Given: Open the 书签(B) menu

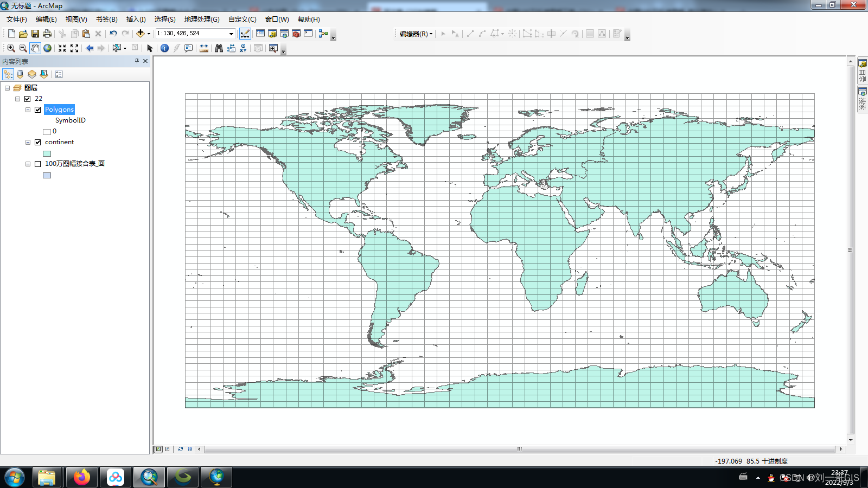Looking at the screenshot, I should coord(106,20).
